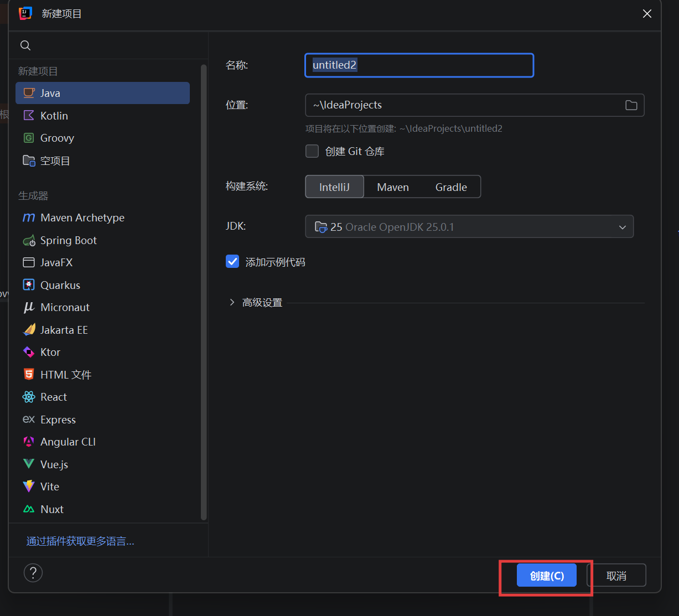Select Gradle as the build system
Image resolution: width=679 pixels, height=616 pixels.
click(x=451, y=187)
